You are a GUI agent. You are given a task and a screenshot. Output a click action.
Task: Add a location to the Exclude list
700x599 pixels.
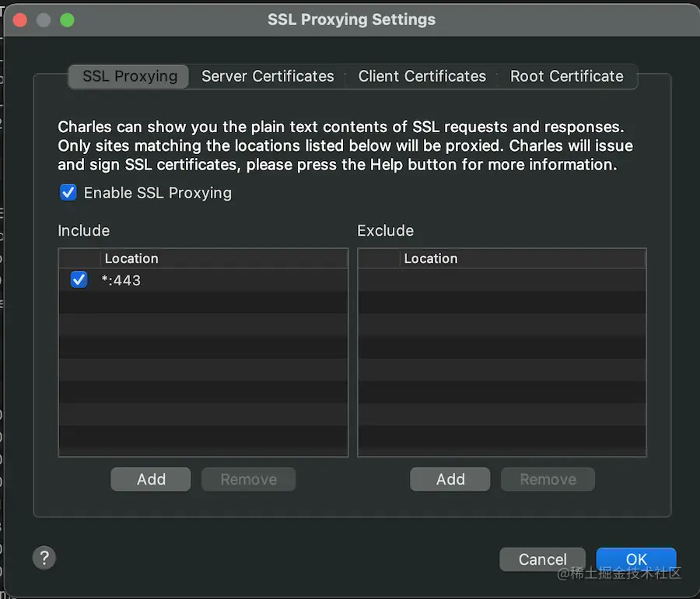[450, 479]
